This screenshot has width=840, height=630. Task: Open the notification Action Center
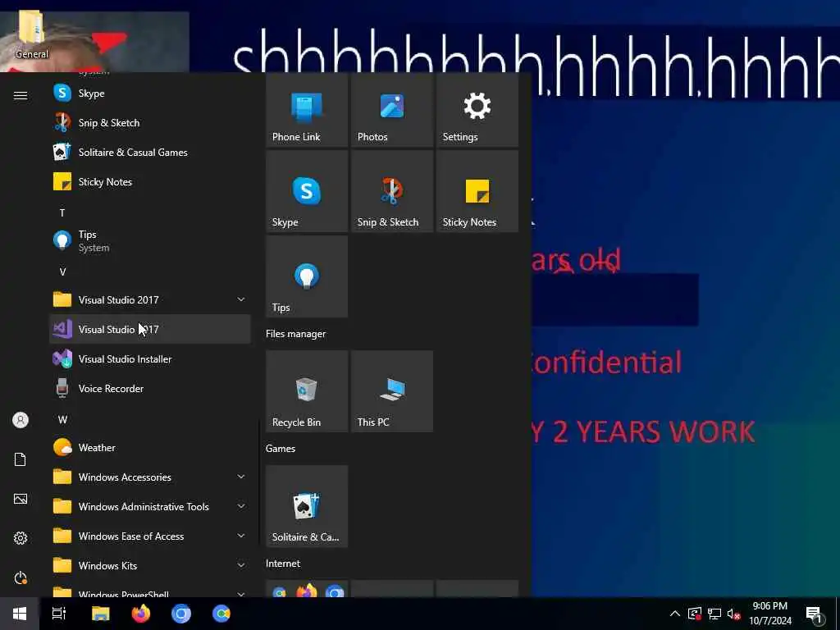(x=814, y=614)
